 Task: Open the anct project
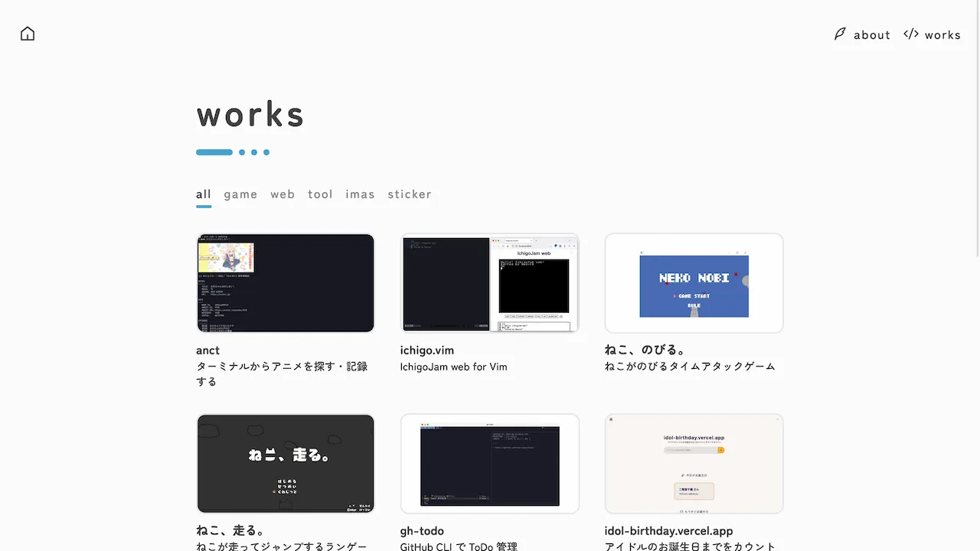point(207,350)
